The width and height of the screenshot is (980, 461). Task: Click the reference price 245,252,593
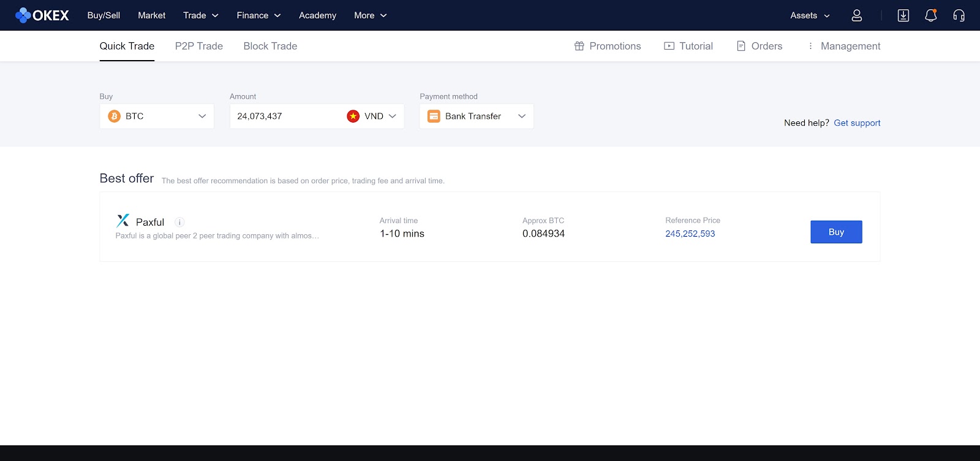pos(690,234)
